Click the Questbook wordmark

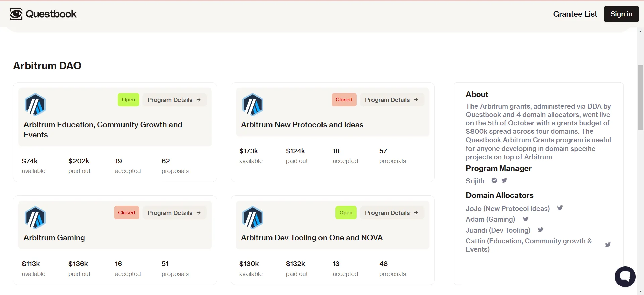[x=51, y=14]
